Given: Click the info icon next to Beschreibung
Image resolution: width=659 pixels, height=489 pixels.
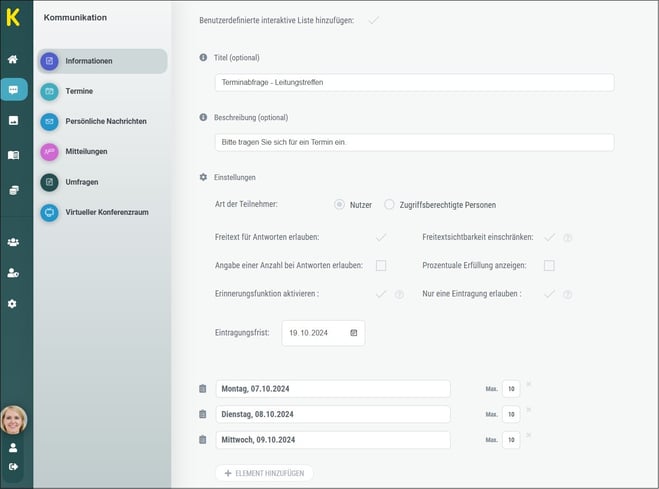Looking at the screenshot, I should pos(203,117).
